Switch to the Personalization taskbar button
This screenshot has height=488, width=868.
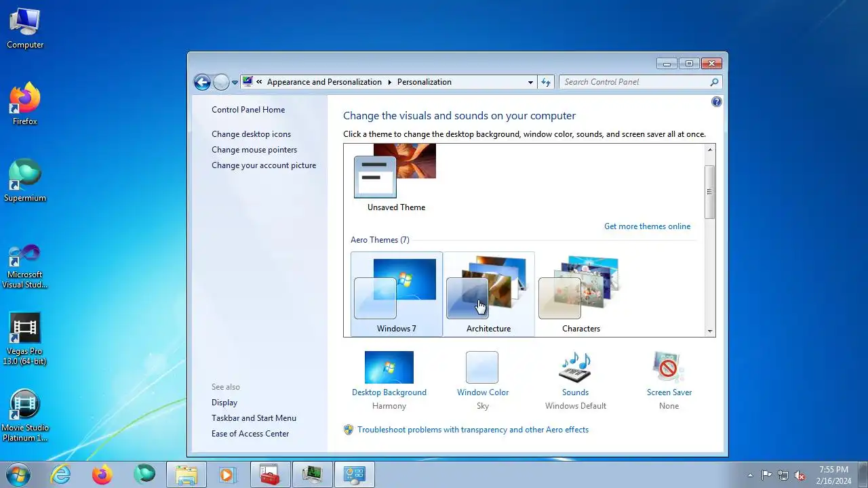355,474
